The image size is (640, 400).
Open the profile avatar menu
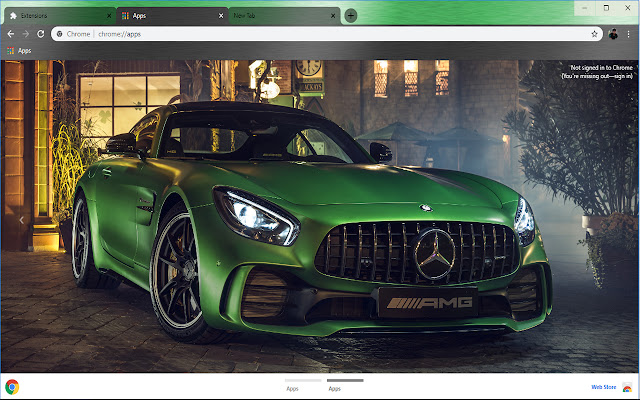point(613,34)
